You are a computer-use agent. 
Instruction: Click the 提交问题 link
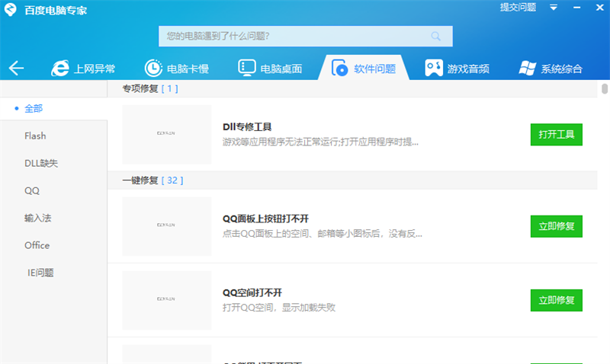[518, 8]
